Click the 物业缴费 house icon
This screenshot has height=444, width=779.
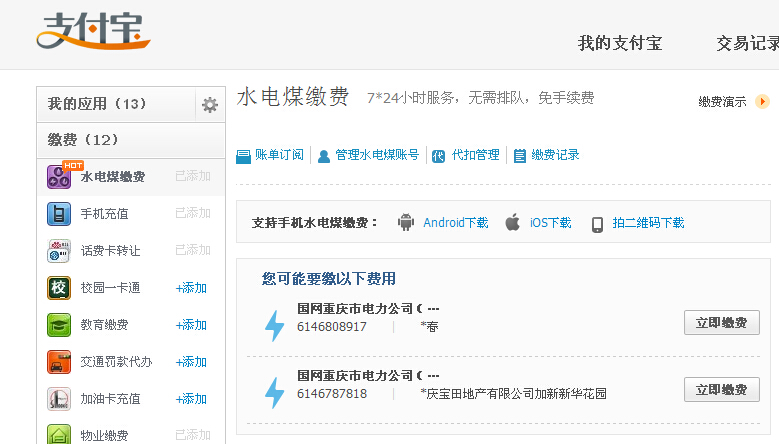pos(59,434)
